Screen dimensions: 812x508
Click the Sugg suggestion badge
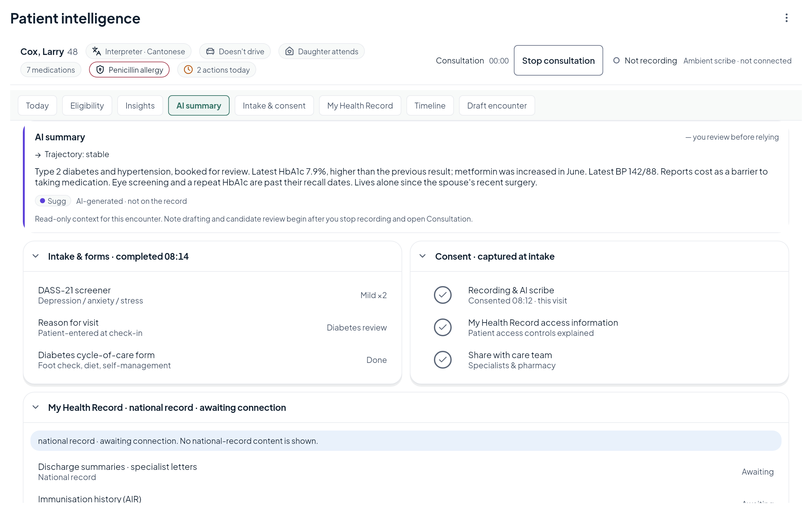point(53,201)
